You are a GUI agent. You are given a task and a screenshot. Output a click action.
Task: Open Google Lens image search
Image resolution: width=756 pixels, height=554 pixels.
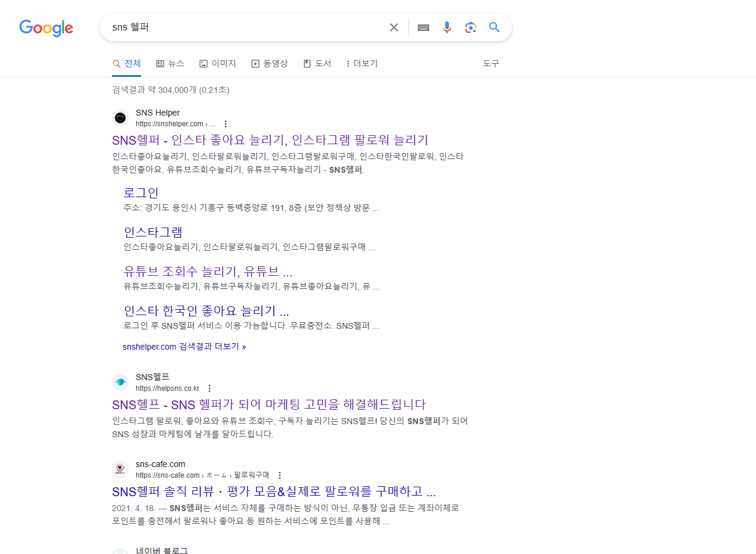[471, 27]
